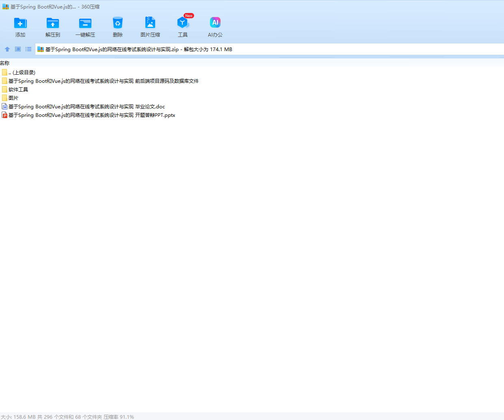Switch to the thumbnail view icon
Image resolution: width=504 pixels, height=420 pixels.
pyautogui.click(x=18, y=49)
